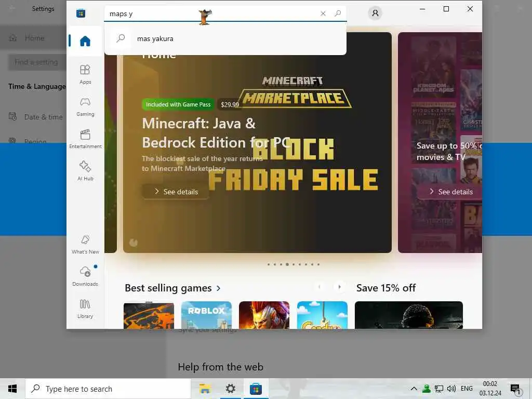Viewport: 532px width, 399px height.
Task: Click Help from the web heading in Settings
Action: click(220, 367)
